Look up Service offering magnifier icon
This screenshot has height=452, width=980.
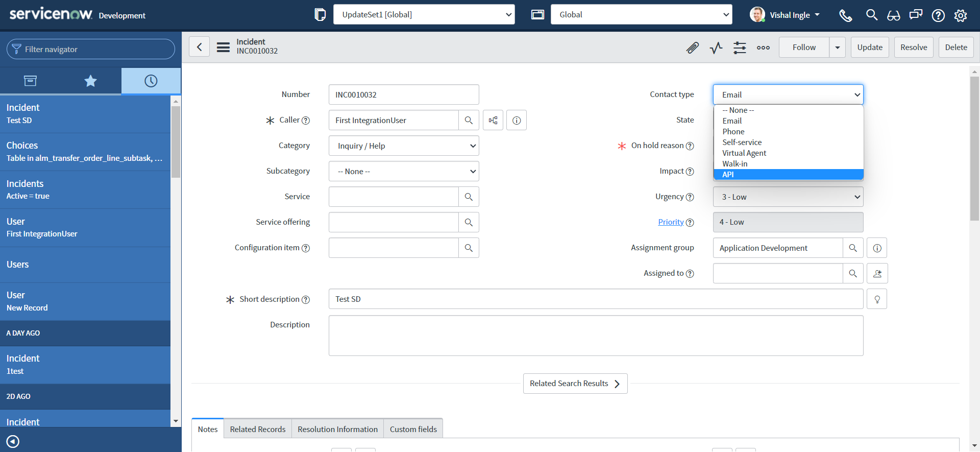[x=469, y=223]
